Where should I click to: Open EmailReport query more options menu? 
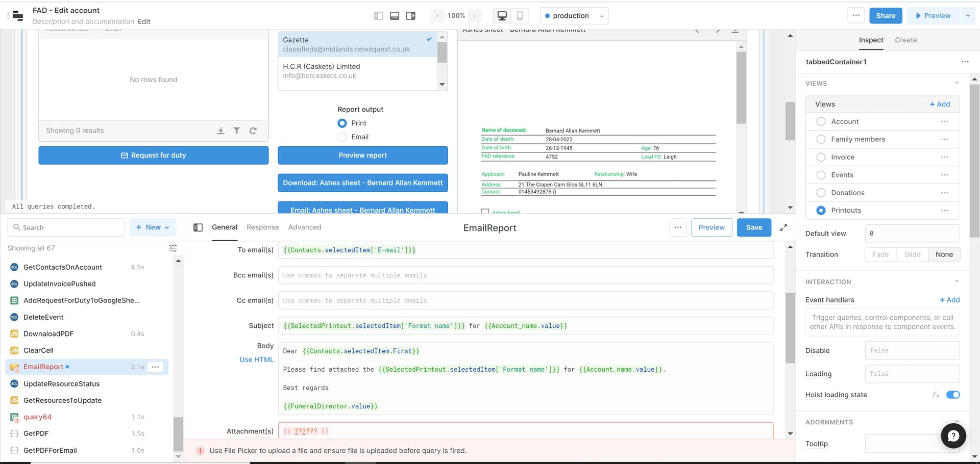point(678,227)
